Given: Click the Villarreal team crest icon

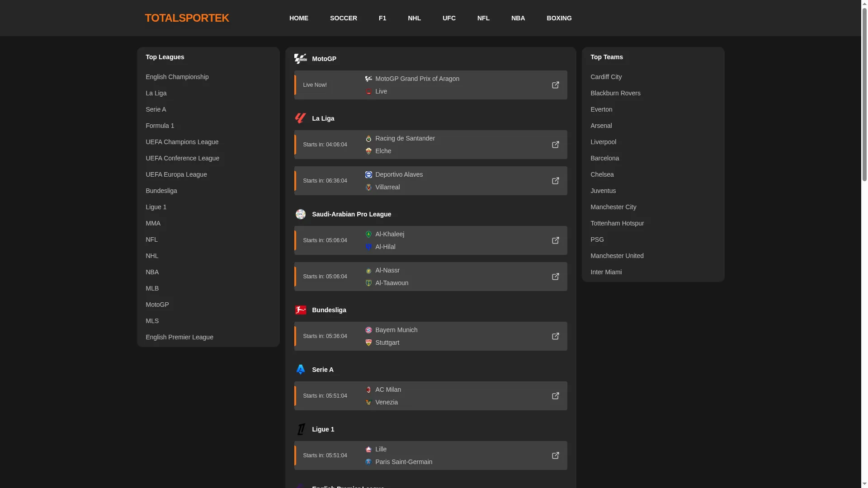Looking at the screenshot, I should click(x=368, y=187).
